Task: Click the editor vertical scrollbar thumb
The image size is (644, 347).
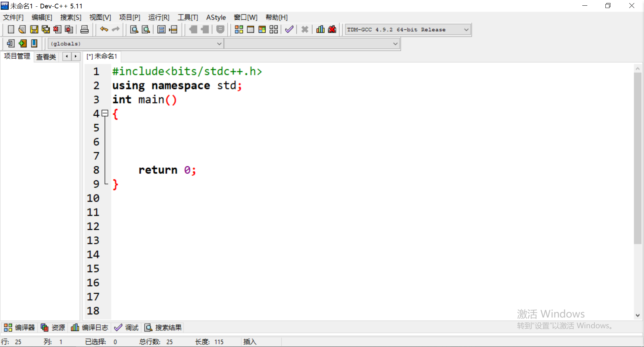Action: point(638,158)
